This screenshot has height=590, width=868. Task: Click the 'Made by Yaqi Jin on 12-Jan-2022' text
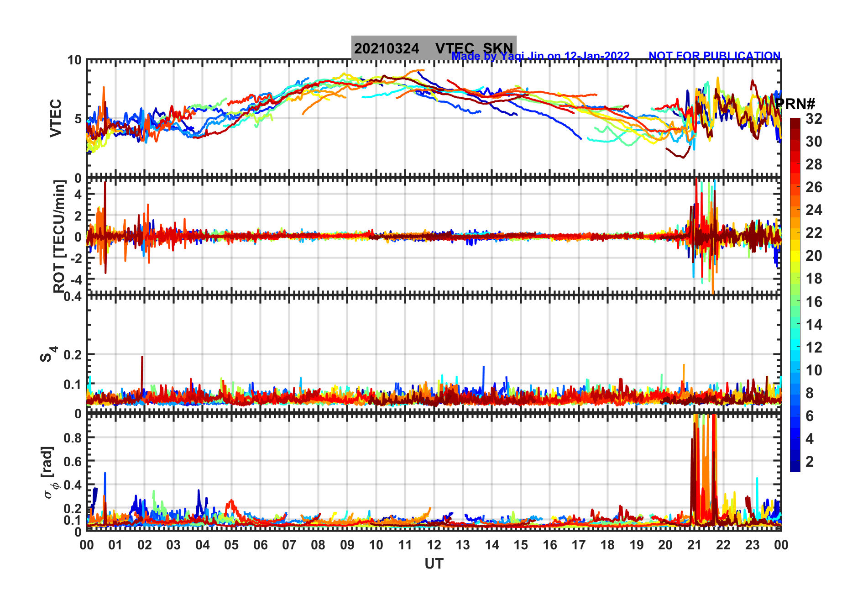tap(540, 56)
